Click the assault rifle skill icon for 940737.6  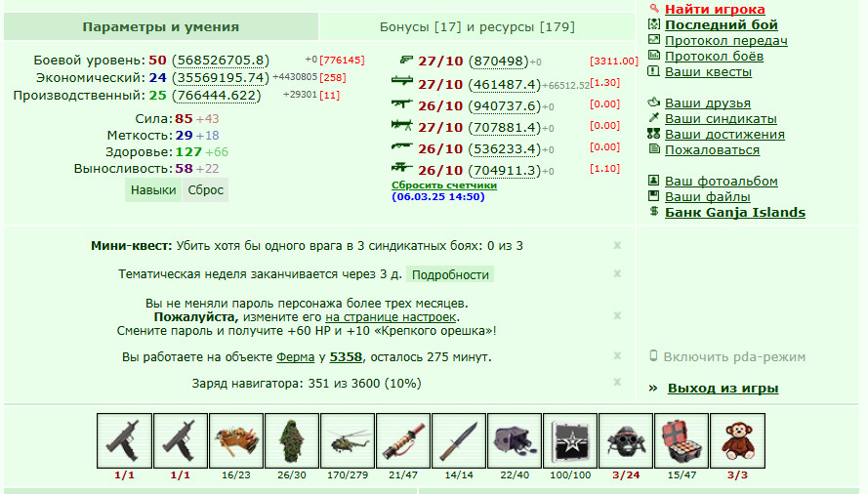coord(402,103)
